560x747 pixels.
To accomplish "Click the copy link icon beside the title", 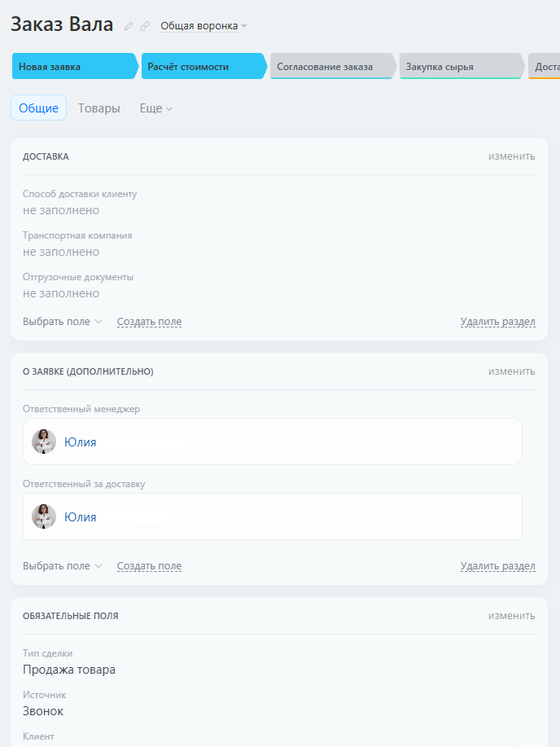I will 145,26.
